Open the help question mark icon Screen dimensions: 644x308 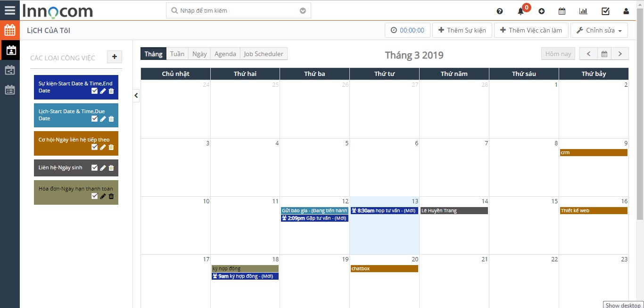pos(500,11)
